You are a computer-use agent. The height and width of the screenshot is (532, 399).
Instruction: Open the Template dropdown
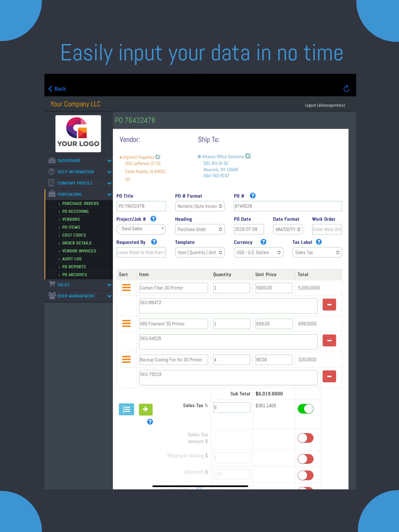[x=200, y=252]
